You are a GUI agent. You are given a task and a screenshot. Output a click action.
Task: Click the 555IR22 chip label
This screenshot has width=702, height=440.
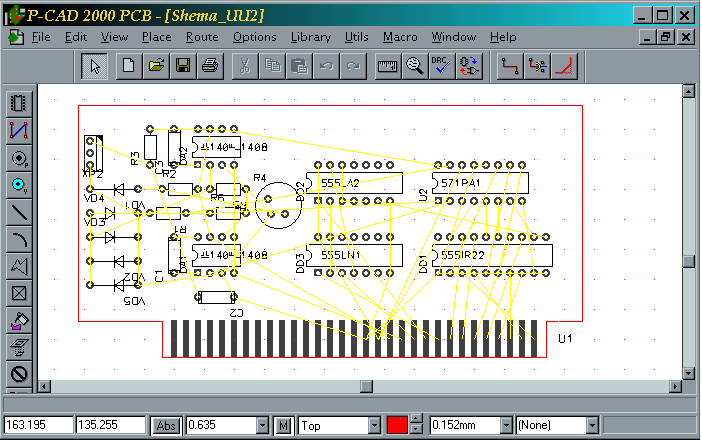click(463, 255)
